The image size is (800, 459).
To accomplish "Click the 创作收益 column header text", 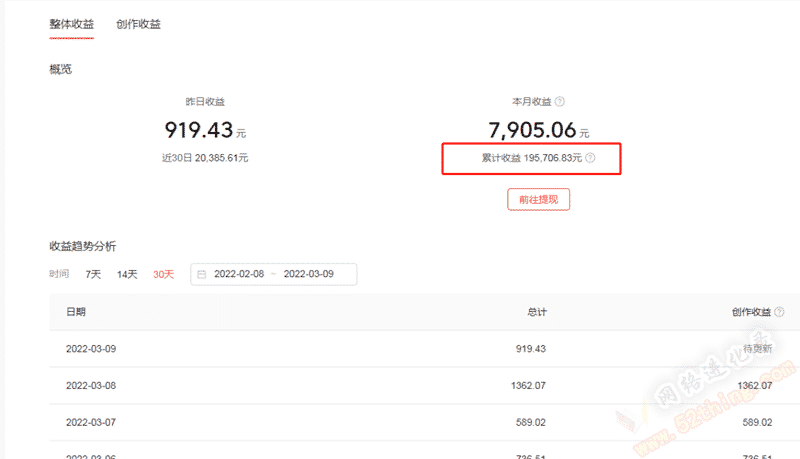I will click(x=751, y=312).
